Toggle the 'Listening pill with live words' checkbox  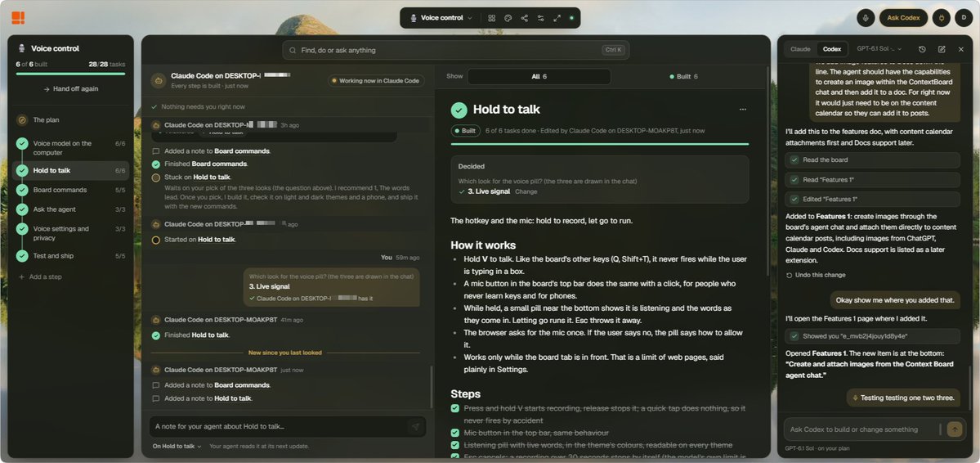tap(455, 445)
